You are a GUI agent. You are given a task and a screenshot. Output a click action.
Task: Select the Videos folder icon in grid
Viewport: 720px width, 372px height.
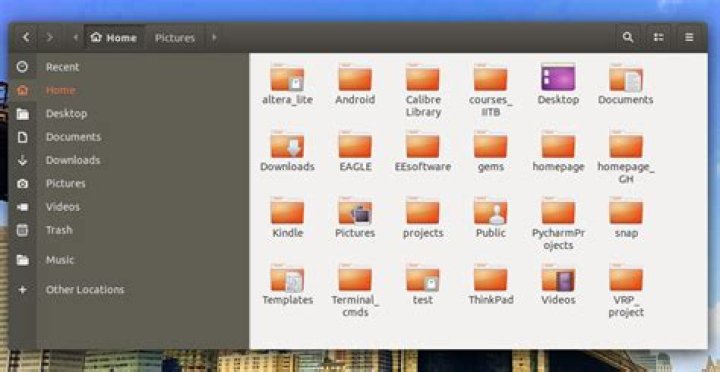558,278
